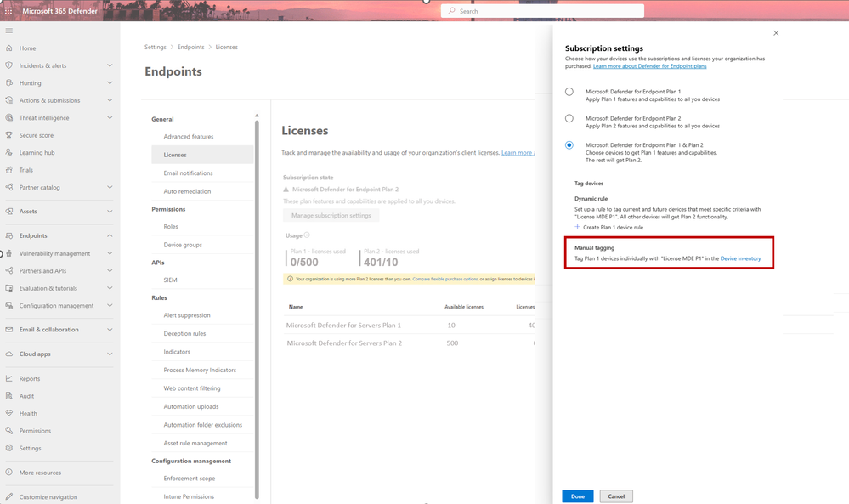
Task: Expand Email & collaboration chevron
Action: [x=110, y=330]
